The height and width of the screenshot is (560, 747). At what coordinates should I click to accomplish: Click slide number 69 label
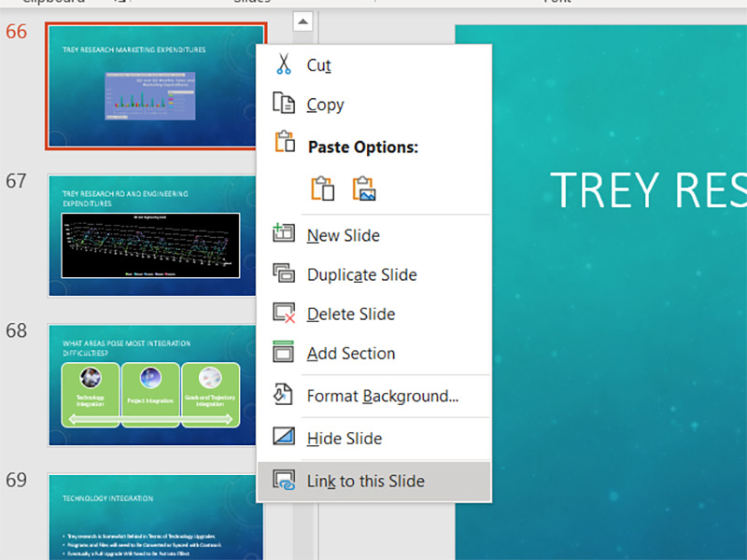pyautogui.click(x=16, y=480)
